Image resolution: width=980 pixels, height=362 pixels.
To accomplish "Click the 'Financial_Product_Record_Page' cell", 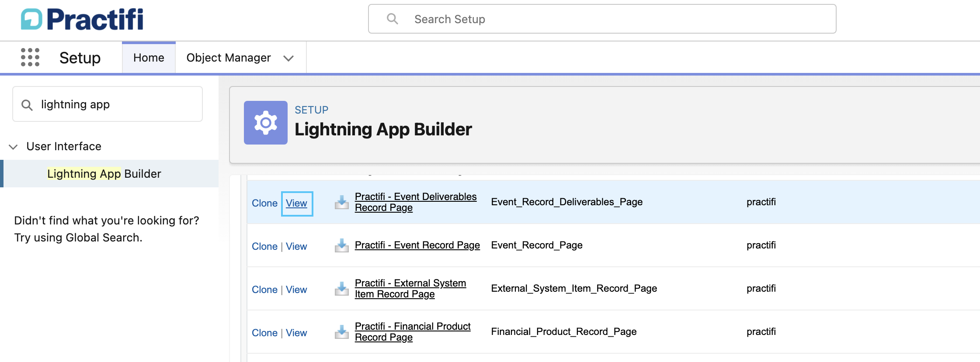I will point(564,331).
